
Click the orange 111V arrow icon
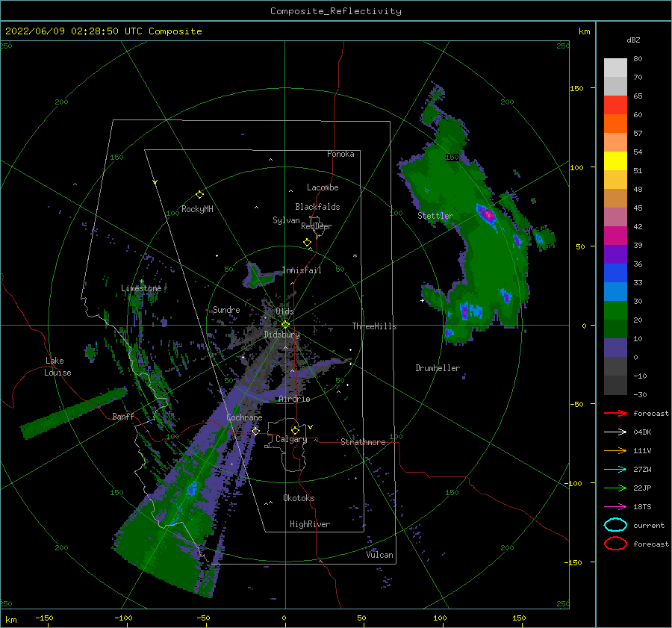tap(615, 450)
